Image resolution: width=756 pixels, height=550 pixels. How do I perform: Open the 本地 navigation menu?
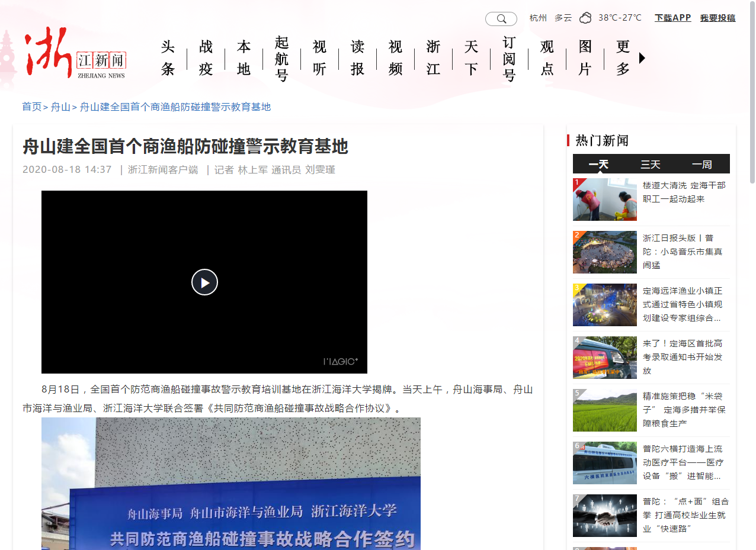pos(244,58)
